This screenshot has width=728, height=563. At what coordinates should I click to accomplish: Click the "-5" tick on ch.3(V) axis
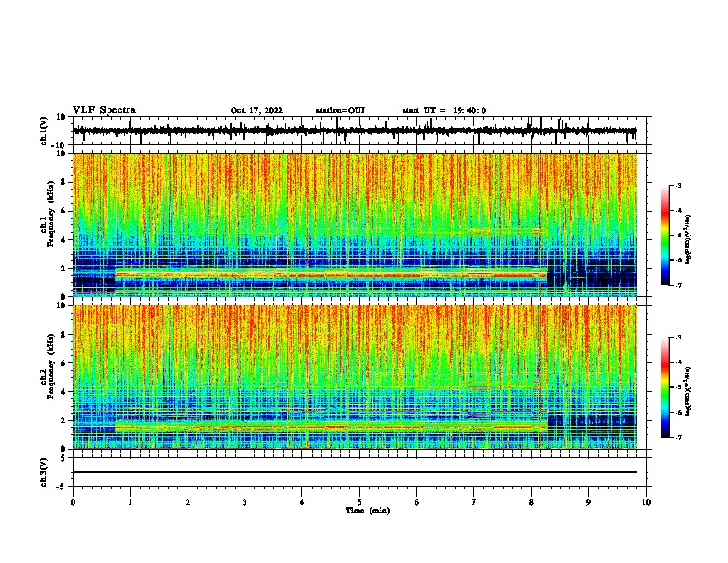pyautogui.click(x=62, y=487)
